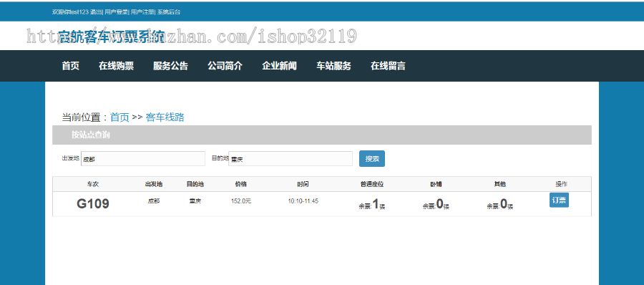Click the 价格 column header
Viewport: 644px width, 285px height.
click(x=241, y=184)
